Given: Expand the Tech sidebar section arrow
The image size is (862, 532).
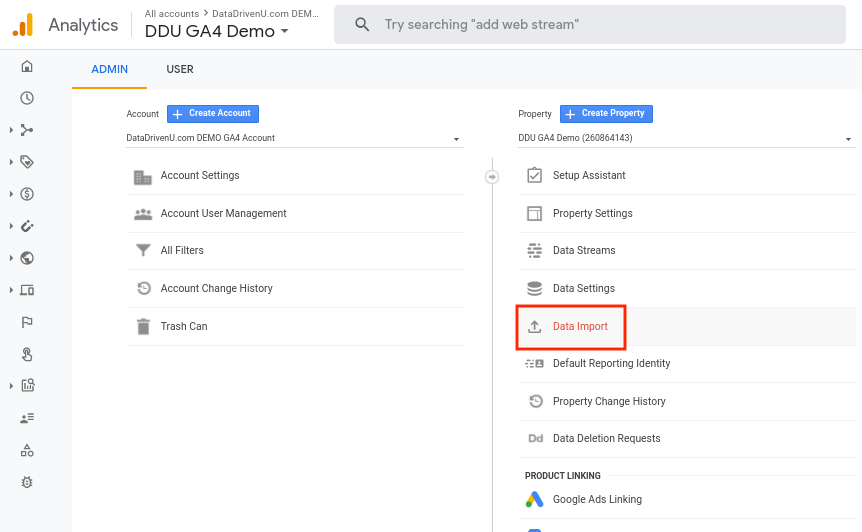Looking at the screenshot, I should tap(11, 290).
